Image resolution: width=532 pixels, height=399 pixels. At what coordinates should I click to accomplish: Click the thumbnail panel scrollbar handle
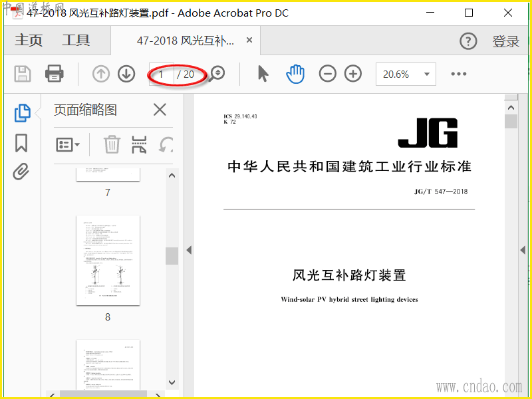coord(172,256)
